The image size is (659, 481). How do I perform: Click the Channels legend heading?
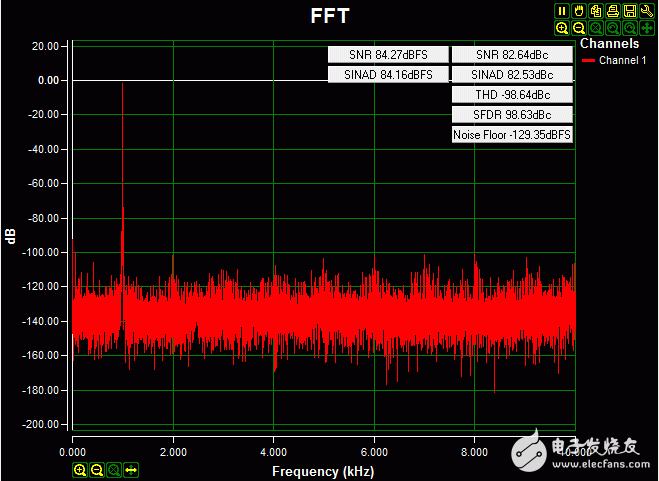point(609,43)
